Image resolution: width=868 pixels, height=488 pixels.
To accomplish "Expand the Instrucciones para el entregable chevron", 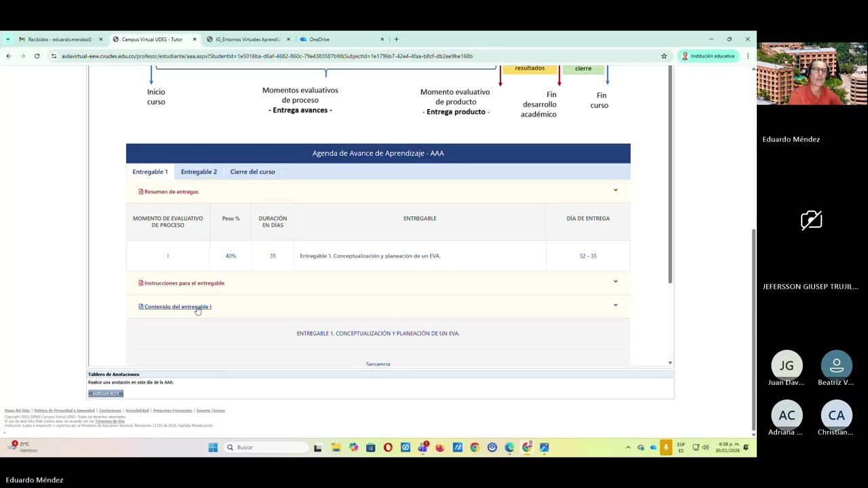I will point(616,281).
